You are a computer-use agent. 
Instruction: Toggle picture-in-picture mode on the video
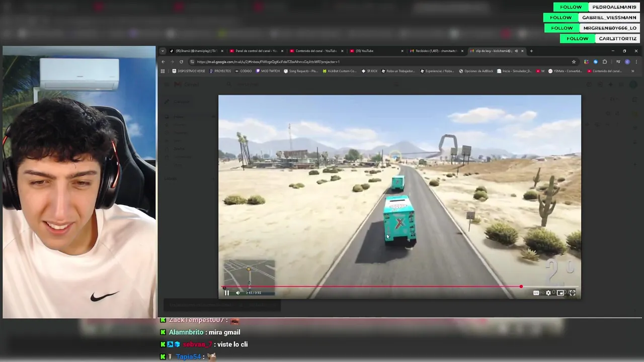[560, 293]
